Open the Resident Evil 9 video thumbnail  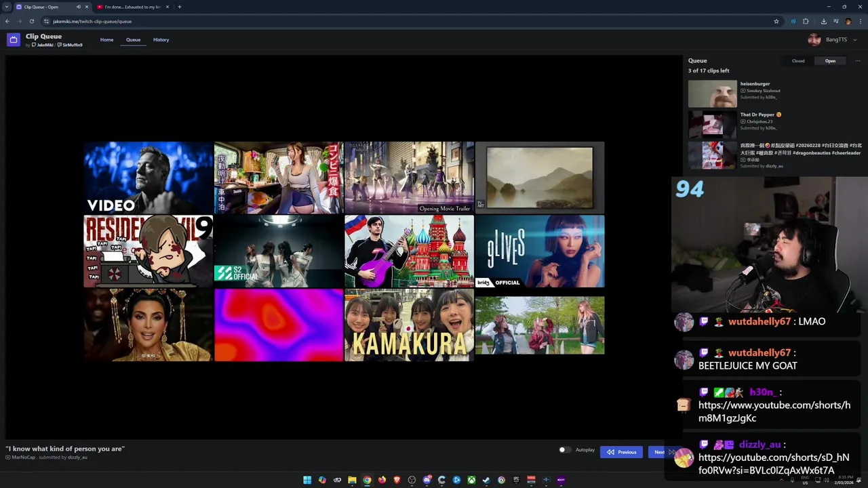148,251
